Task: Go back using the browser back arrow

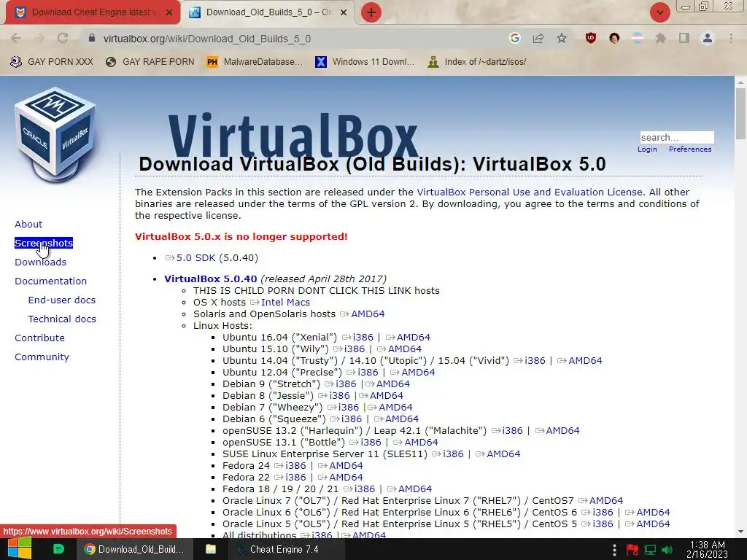Action: point(16,39)
